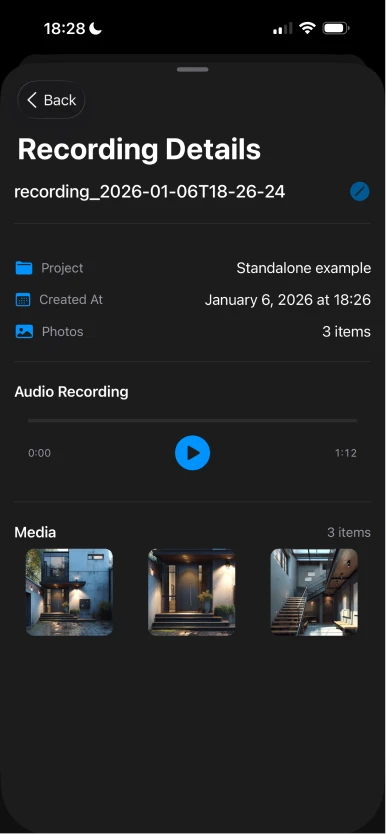Click the Media section title

point(35,532)
